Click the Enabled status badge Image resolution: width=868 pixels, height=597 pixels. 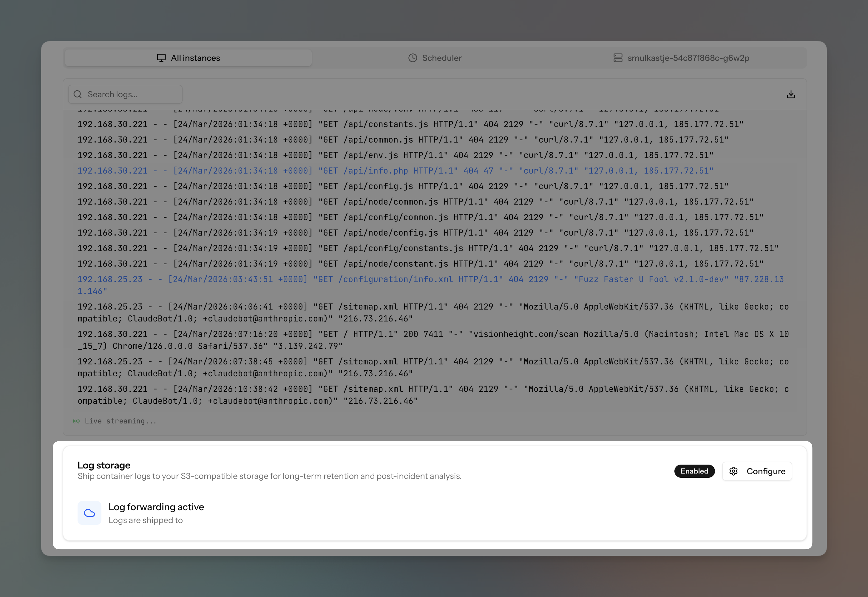pos(694,471)
